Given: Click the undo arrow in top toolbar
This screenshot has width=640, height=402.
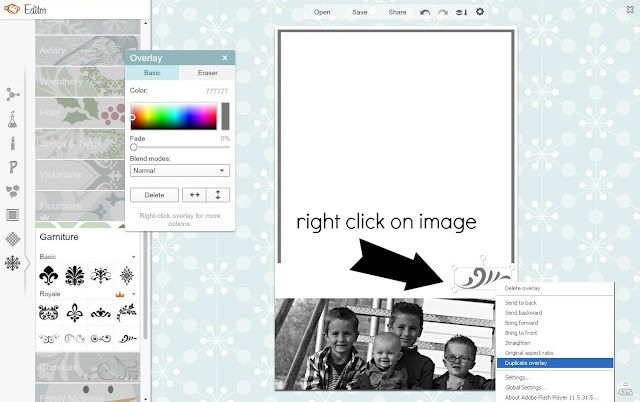Looking at the screenshot, I should pos(425,12).
